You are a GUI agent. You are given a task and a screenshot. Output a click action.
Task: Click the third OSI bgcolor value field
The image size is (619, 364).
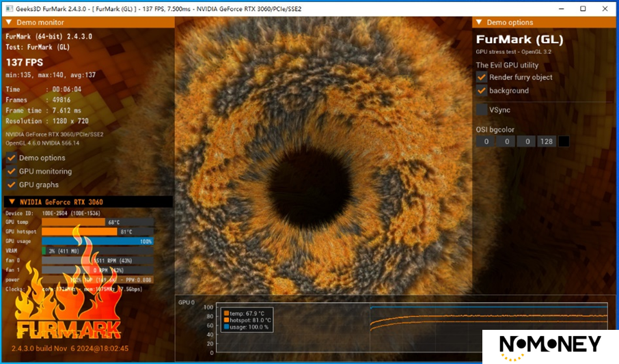(x=527, y=141)
